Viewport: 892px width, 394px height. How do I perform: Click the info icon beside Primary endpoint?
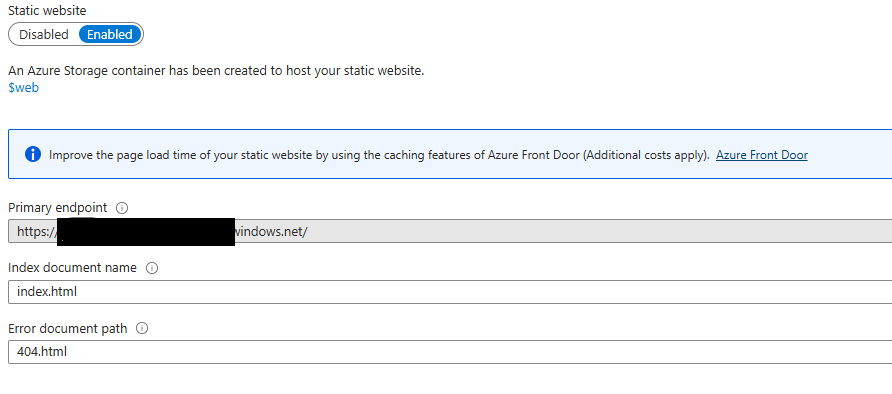coord(122,208)
